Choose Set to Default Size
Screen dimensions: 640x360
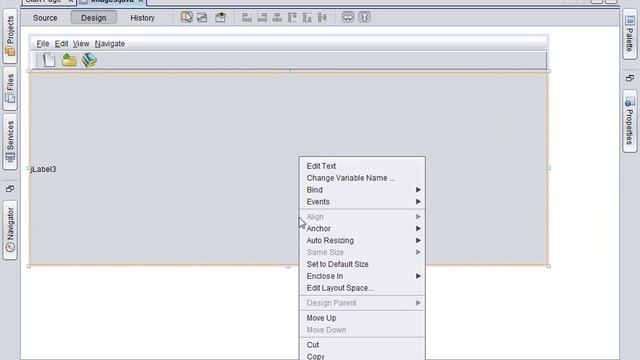pyautogui.click(x=362, y=264)
